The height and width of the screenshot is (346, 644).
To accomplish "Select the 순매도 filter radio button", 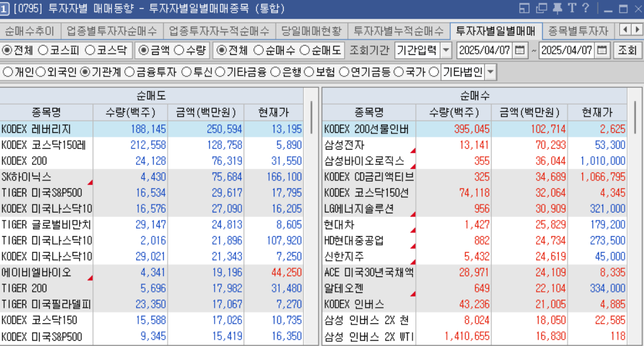I will tap(305, 50).
